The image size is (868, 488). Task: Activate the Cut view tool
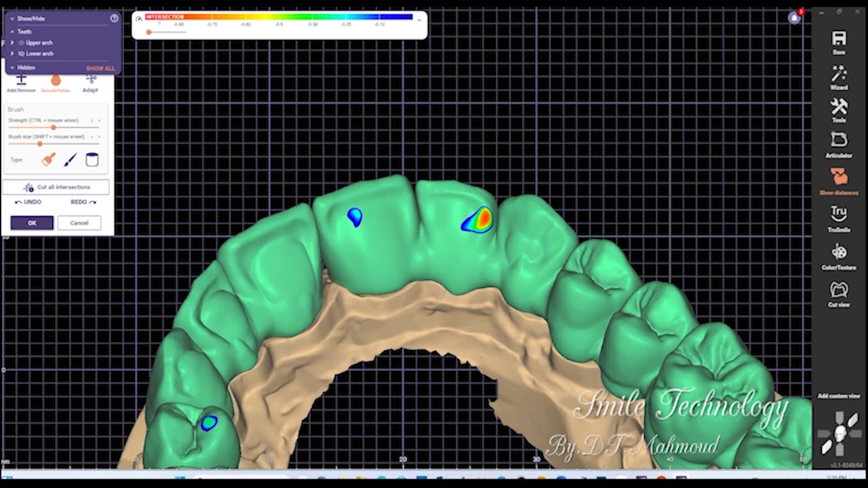(x=839, y=293)
